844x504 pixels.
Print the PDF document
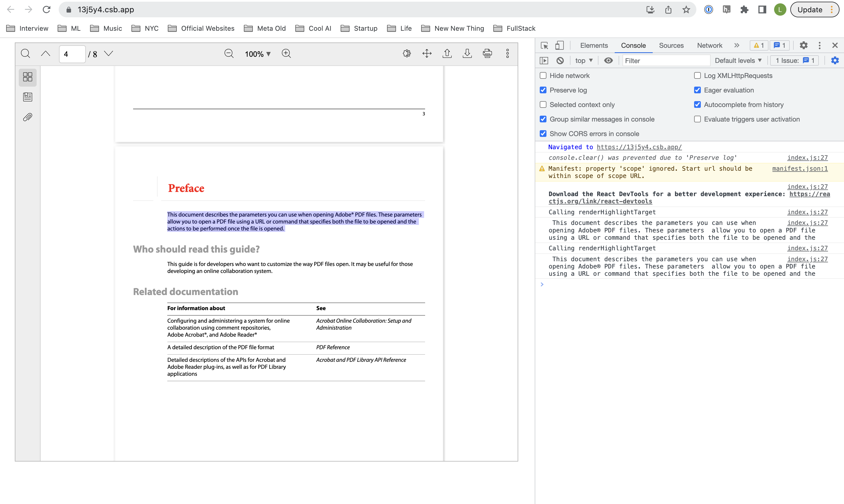pos(487,53)
